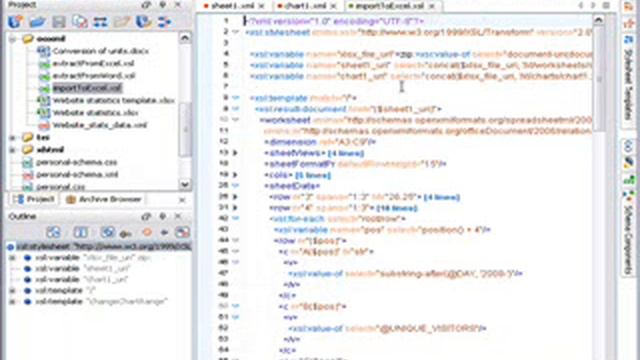Collapse the ooxml folder in Project tree
The width and height of the screenshot is (640, 360).
coord(13,39)
